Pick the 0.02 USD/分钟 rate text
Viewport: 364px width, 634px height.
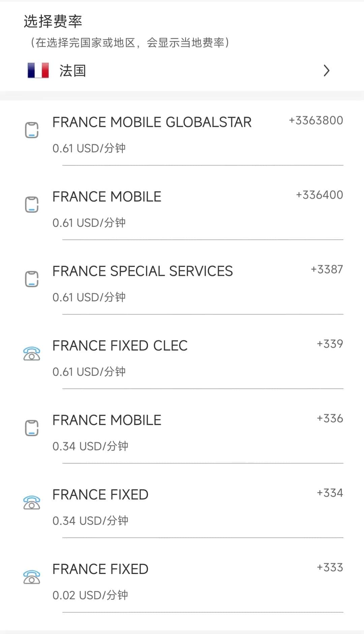pyautogui.click(x=90, y=595)
